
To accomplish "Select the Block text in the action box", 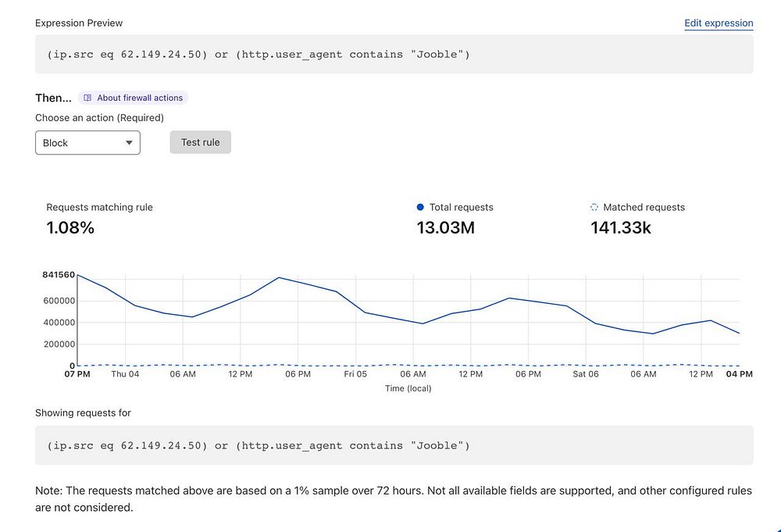I will pyautogui.click(x=56, y=143).
